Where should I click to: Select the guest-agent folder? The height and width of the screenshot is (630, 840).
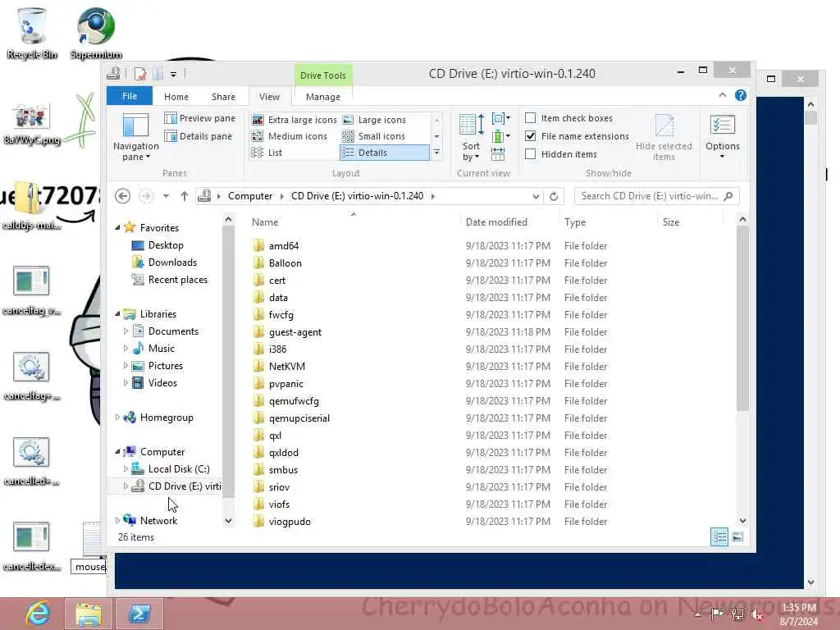(x=295, y=332)
